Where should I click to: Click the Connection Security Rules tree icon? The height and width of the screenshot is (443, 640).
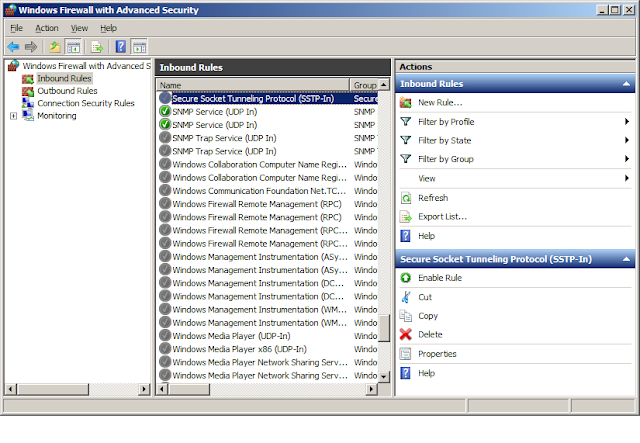pos(28,103)
